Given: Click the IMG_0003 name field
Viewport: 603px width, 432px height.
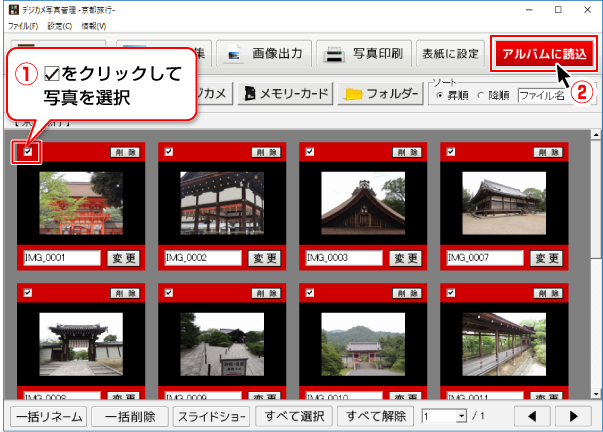Looking at the screenshot, I should coord(344,258).
